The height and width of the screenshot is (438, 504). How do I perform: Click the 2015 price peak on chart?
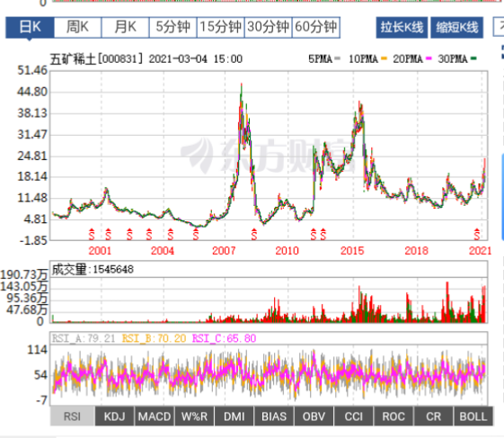(360, 103)
